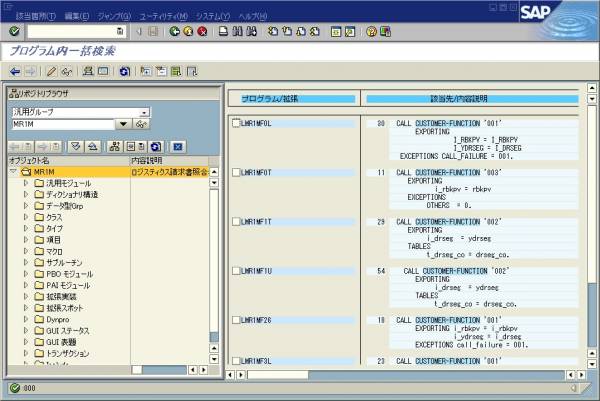
Task: Select the LMR1MF26 checkbox
Action: (x=235, y=320)
